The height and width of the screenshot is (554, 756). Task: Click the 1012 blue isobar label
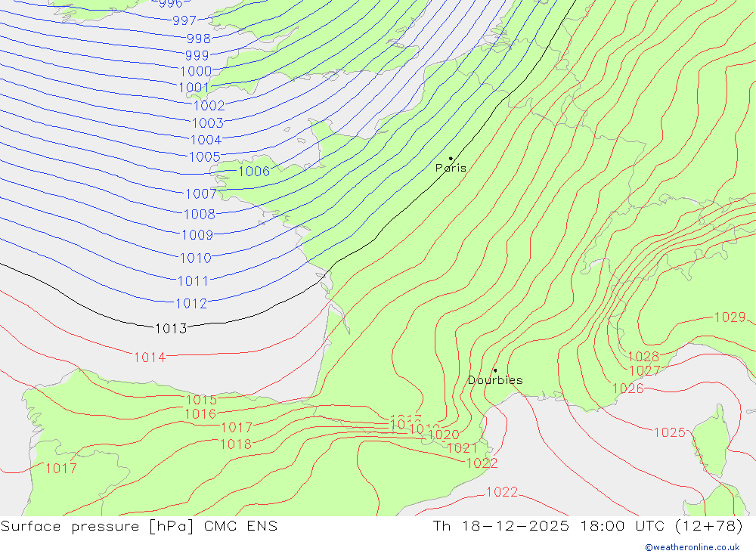pos(191,304)
